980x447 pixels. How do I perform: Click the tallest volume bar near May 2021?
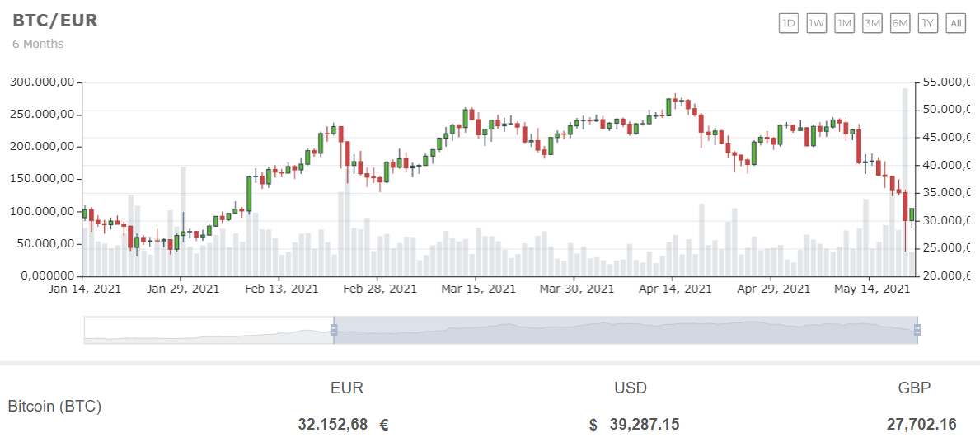click(905, 182)
